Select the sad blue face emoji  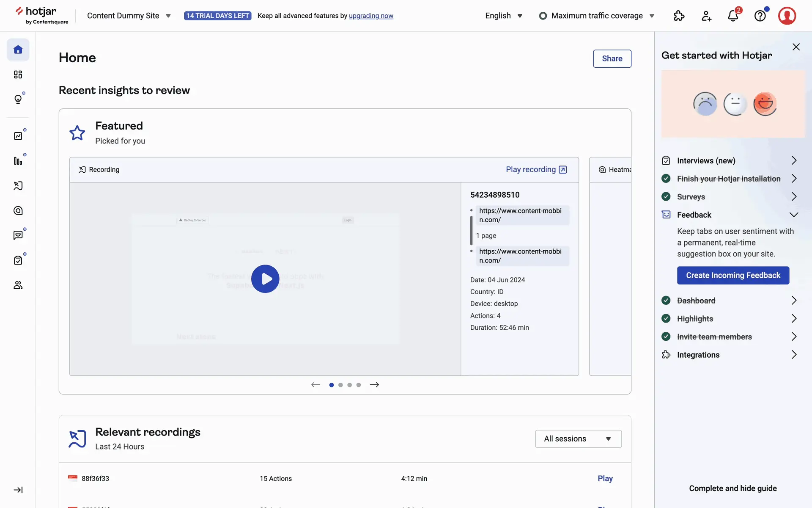point(705,104)
